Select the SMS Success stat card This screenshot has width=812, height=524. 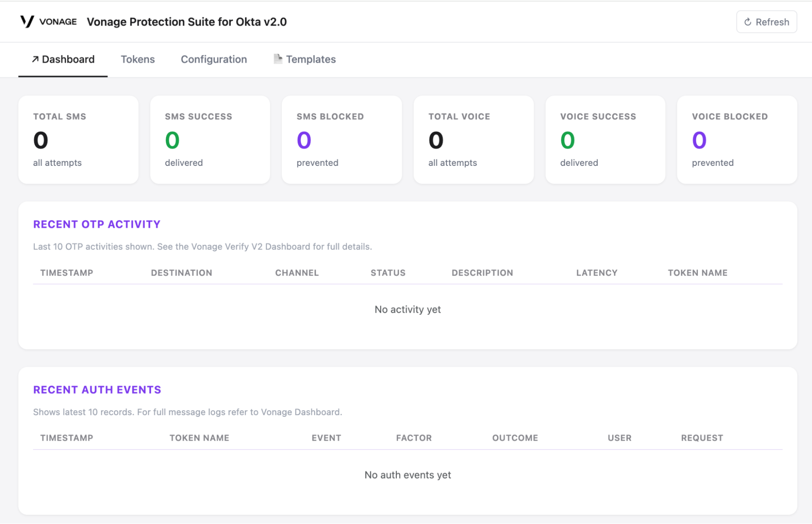tap(210, 140)
